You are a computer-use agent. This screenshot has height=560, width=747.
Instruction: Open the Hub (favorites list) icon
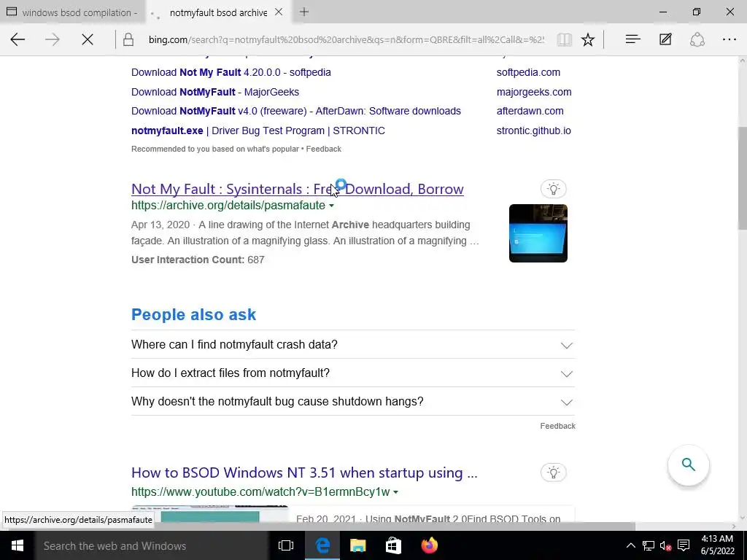pos(632,39)
